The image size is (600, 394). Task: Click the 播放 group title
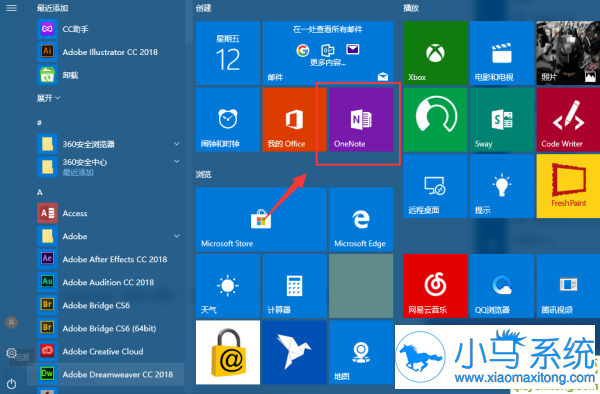(x=411, y=8)
